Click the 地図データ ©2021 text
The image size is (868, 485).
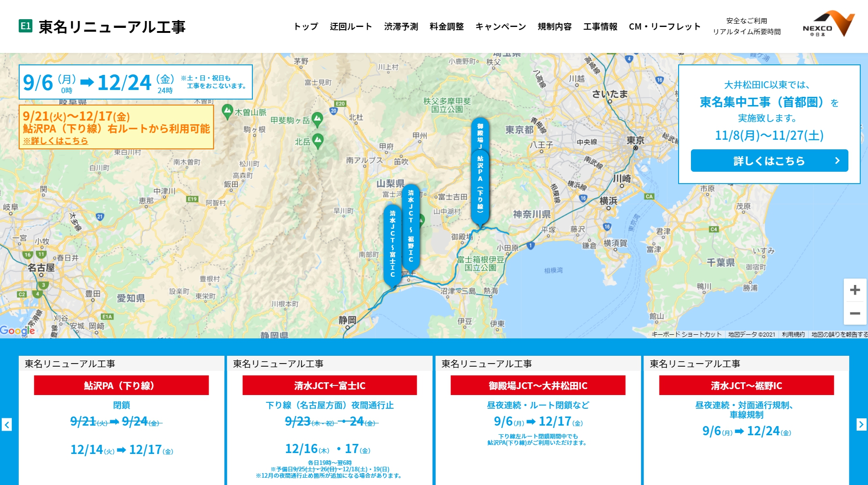[x=752, y=334]
